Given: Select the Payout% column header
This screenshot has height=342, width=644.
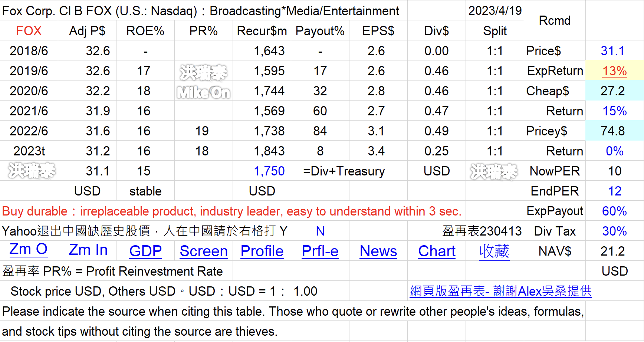Looking at the screenshot, I should 320,31.
